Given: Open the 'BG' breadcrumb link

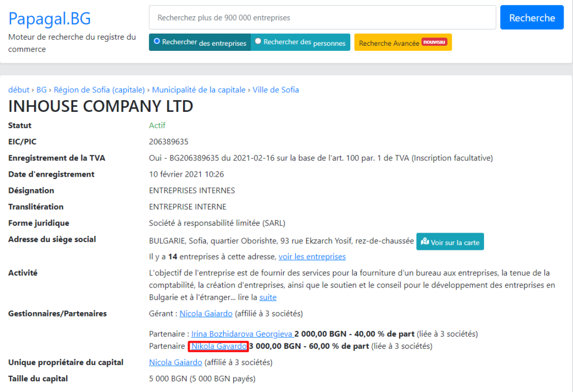Looking at the screenshot, I should [x=41, y=90].
